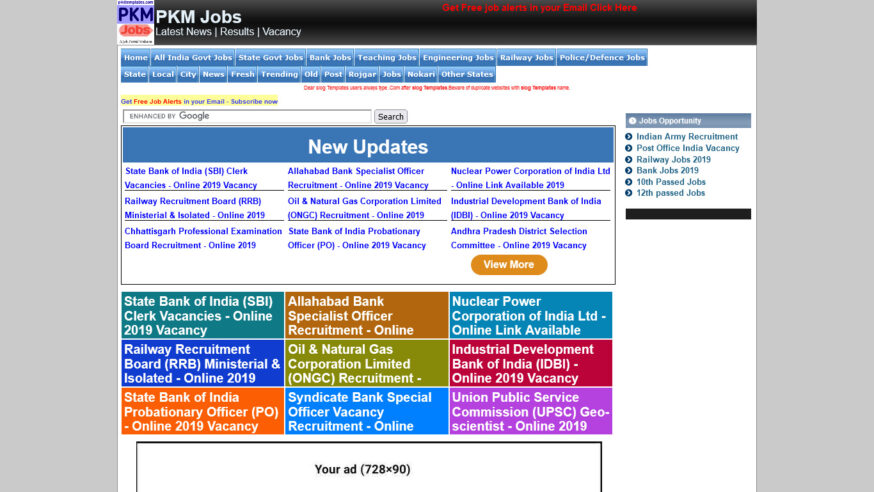Click the blue Syndicate Bank tile
Screen dimensions: 874x492
tap(367, 411)
